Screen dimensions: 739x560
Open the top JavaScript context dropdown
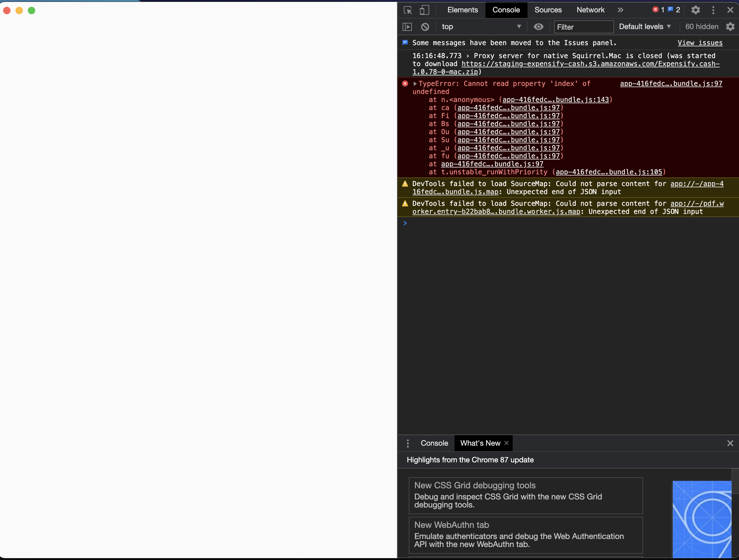pyautogui.click(x=481, y=27)
